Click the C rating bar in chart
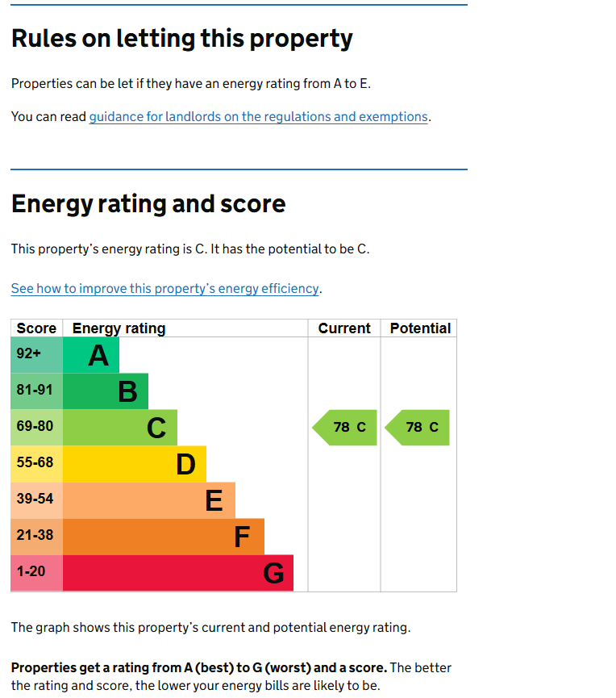This screenshot has height=698, width=616. coord(120,428)
